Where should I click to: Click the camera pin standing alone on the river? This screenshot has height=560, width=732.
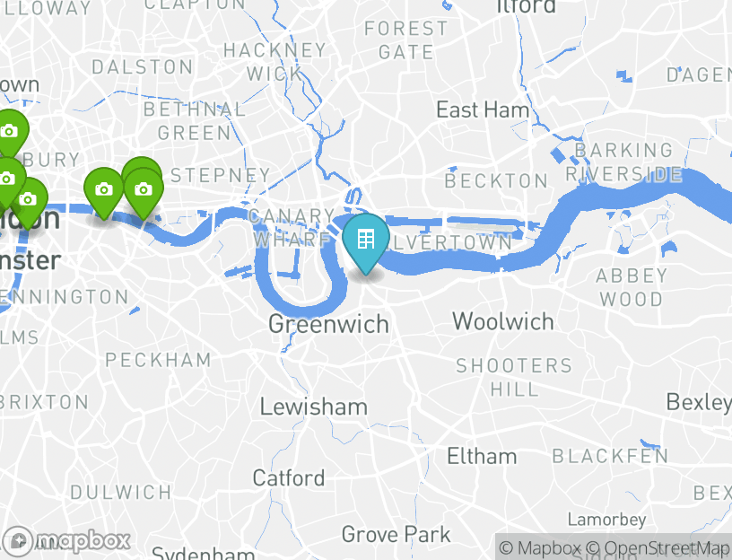[x=104, y=191]
